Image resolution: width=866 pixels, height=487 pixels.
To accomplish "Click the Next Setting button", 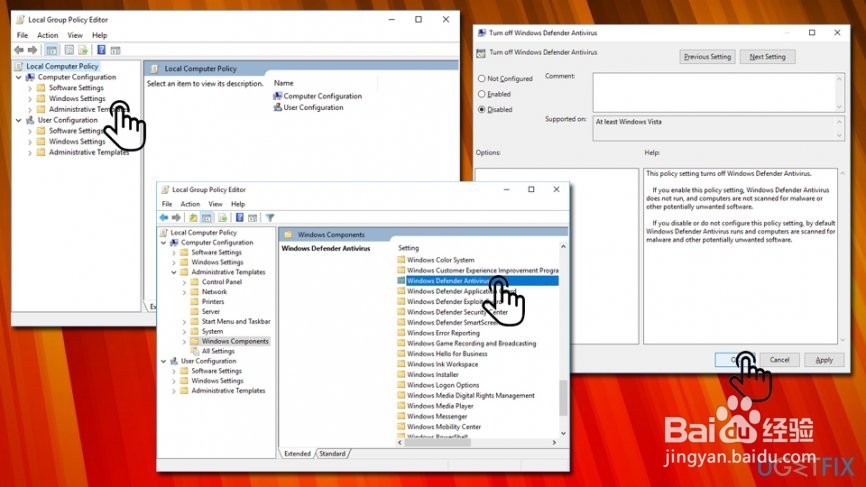I will point(767,56).
